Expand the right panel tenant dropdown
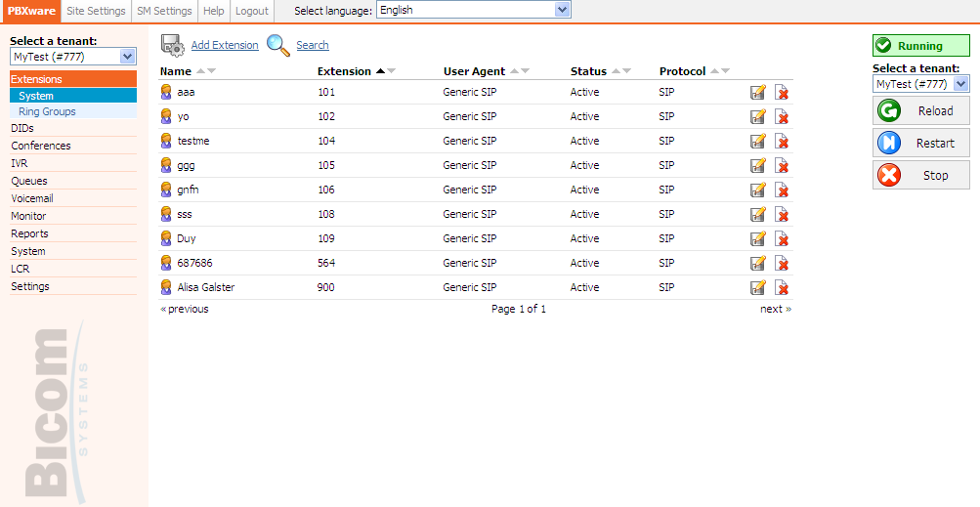 pyautogui.click(x=920, y=84)
